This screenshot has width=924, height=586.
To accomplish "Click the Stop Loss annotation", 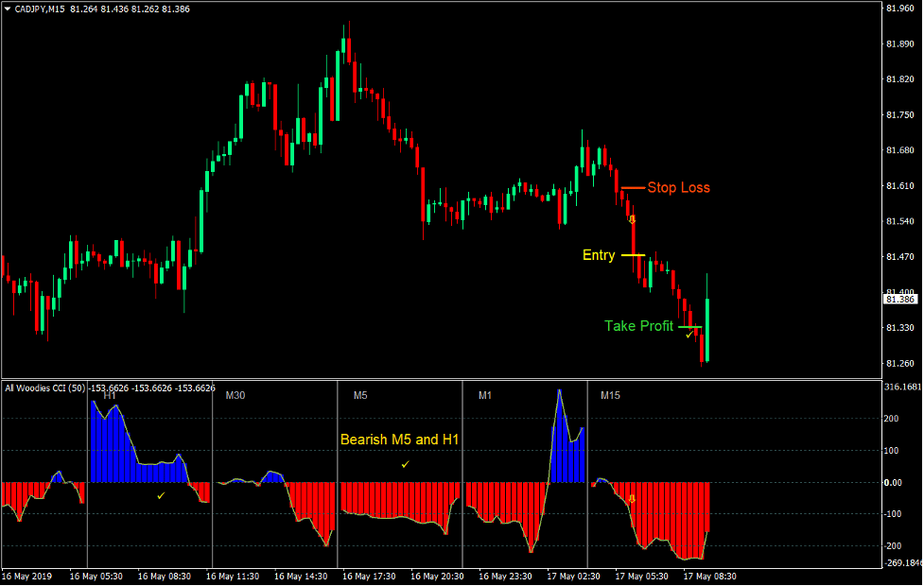I will [x=679, y=187].
